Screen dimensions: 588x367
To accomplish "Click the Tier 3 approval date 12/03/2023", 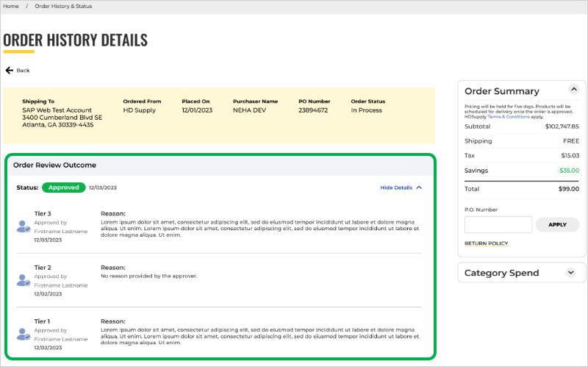I will [48, 240].
